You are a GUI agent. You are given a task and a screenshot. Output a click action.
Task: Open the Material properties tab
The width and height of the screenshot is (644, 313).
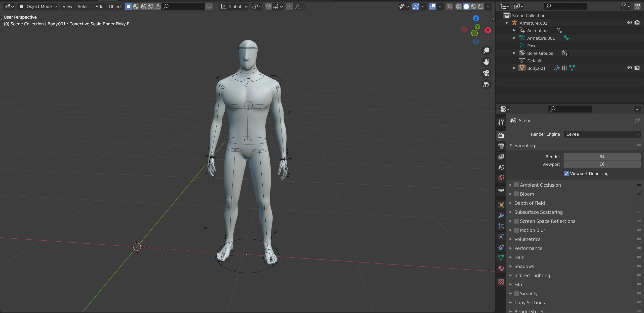tap(501, 268)
